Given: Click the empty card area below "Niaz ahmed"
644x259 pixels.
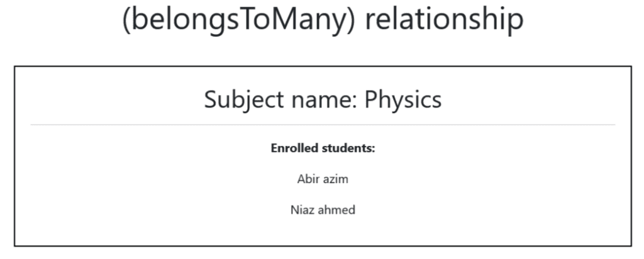Looking at the screenshot, I should click(323, 231).
